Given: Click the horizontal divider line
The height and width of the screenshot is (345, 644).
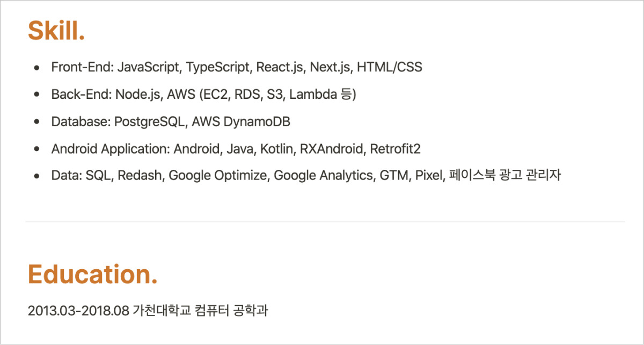Looking at the screenshot, I should (x=325, y=221).
